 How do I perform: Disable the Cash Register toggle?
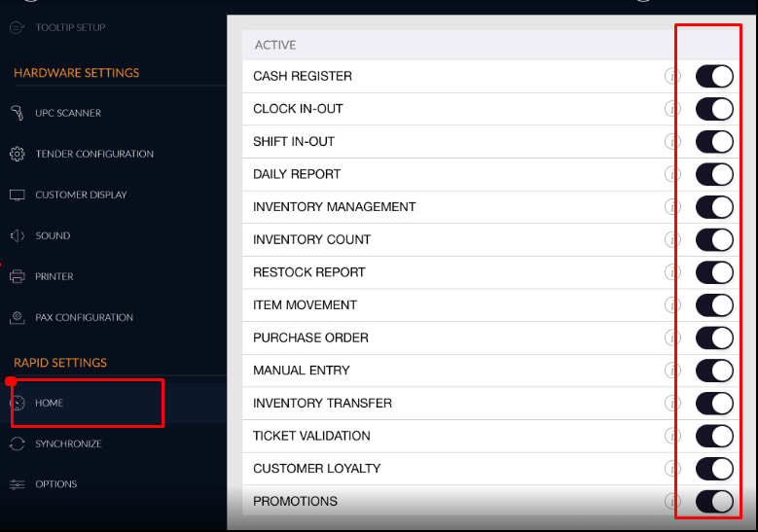(714, 77)
